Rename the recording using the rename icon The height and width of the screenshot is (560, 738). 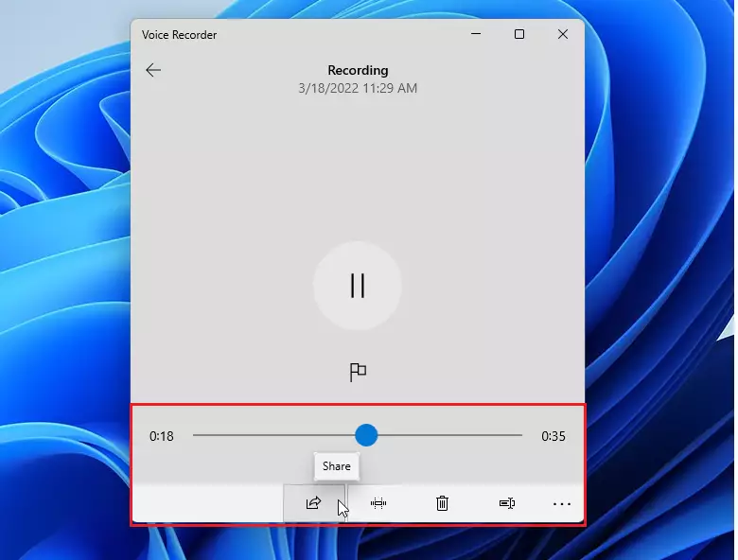(x=507, y=503)
